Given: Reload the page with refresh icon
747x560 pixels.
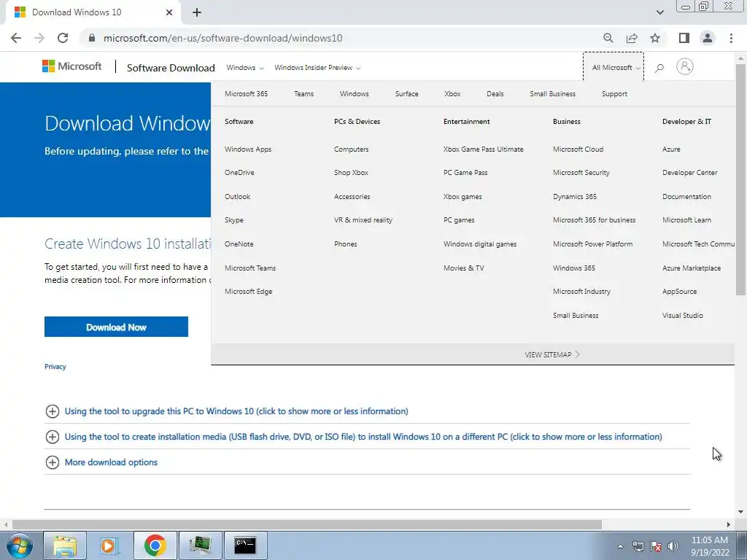Looking at the screenshot, I should (63, 38).
